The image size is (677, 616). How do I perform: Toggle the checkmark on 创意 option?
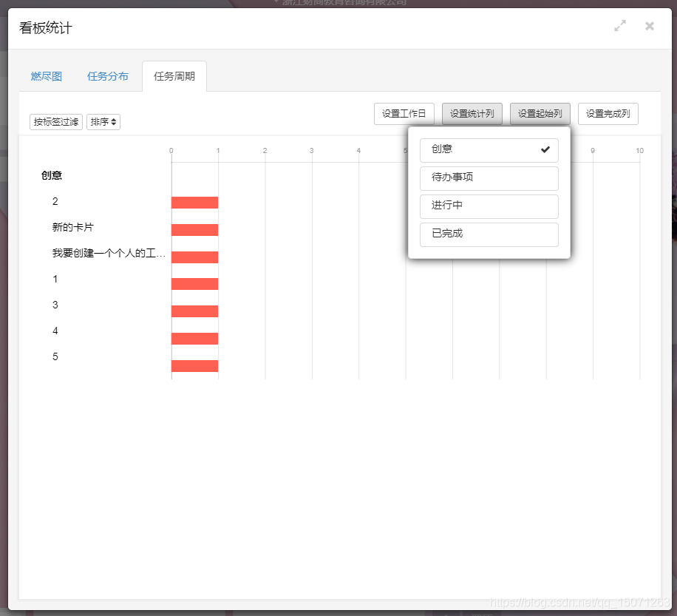tap(489, 149)
